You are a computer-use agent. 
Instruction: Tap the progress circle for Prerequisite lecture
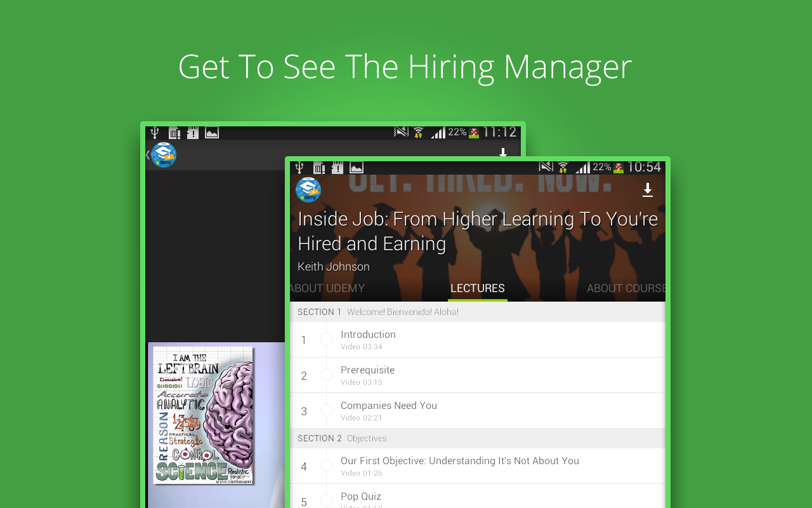pyautogui.click(x=327, y=375)
